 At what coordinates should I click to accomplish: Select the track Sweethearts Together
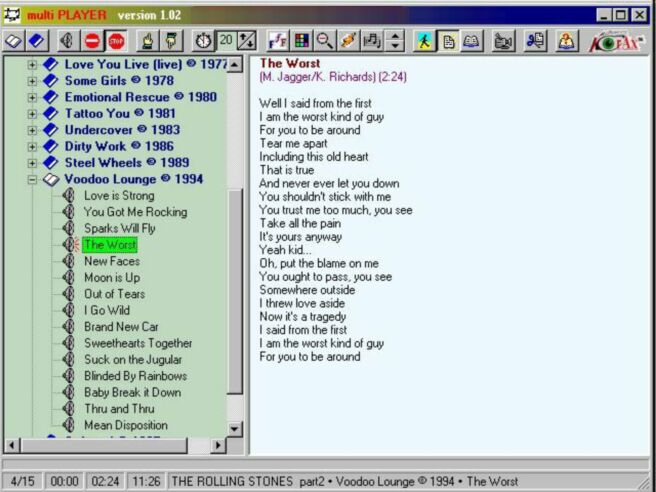pos(138,343)
